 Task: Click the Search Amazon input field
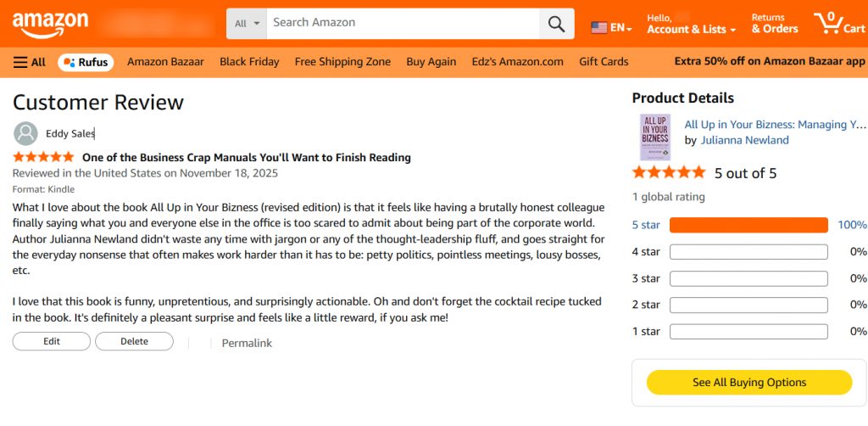click(x=403, y=23)
